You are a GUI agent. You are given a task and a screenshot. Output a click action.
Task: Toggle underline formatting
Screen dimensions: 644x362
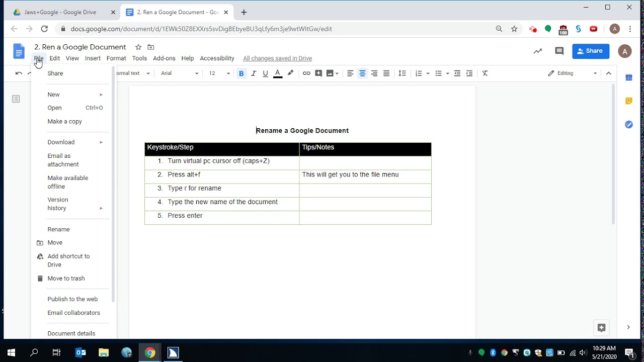click(266, 73)
